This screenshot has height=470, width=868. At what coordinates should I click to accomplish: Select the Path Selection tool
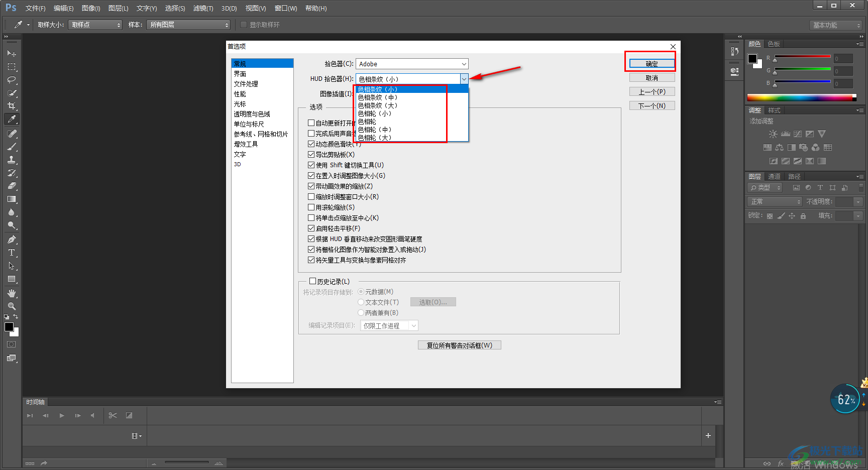pos(12,266)
